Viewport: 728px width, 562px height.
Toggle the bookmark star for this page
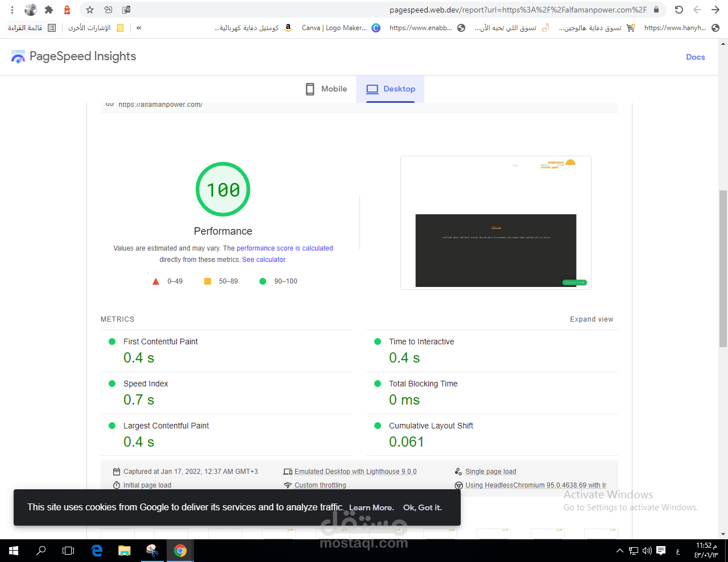[89, 10]
